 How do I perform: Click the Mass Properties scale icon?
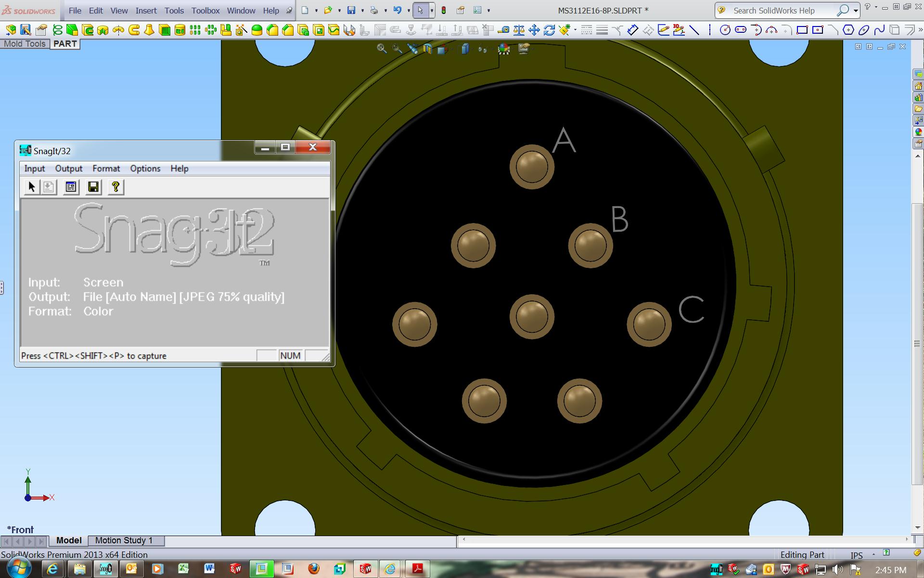(x=519, y=30)
